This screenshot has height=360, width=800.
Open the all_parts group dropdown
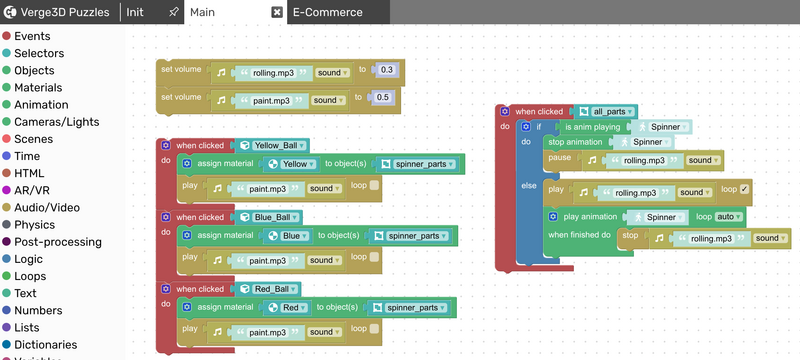pyautogui.click(x=613, y=112)
